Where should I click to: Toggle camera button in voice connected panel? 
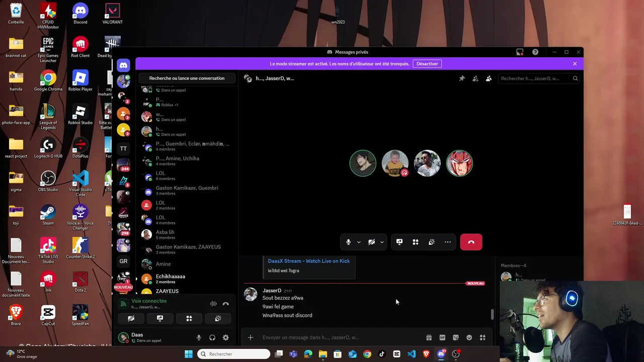click(x=131, y=318)
